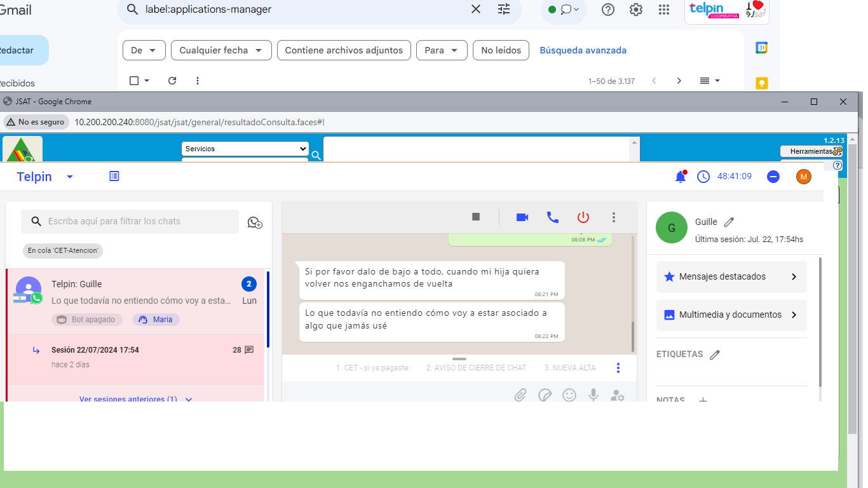
Task: Click the attach file paperclip icon
Action: click(x=520, y=395)
